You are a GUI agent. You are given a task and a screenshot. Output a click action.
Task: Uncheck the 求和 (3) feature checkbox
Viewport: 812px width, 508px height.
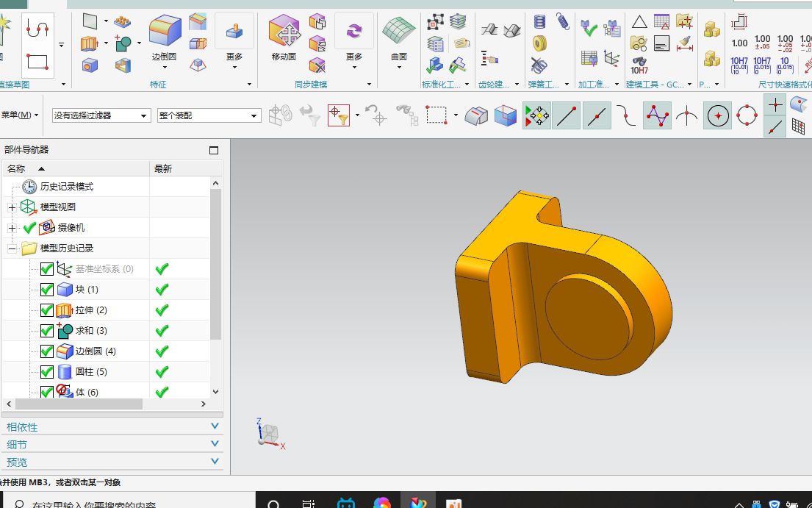coord(46,331)
